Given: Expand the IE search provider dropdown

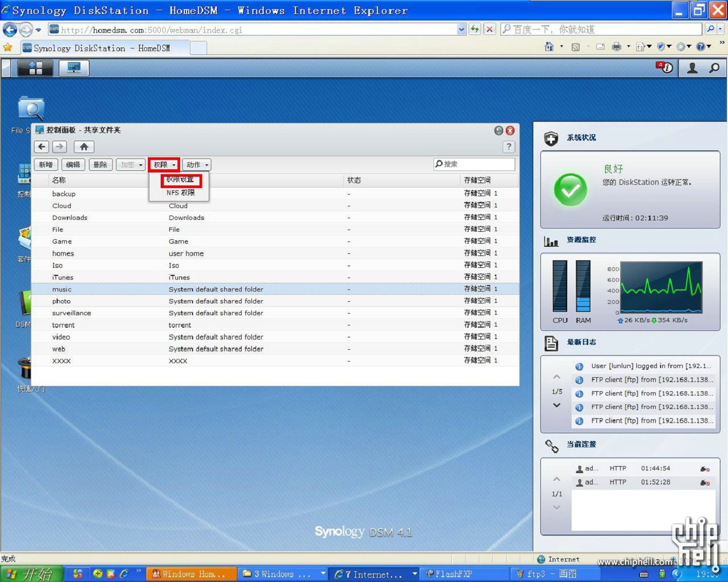Looking at the screenshot, I should (720, 29).
